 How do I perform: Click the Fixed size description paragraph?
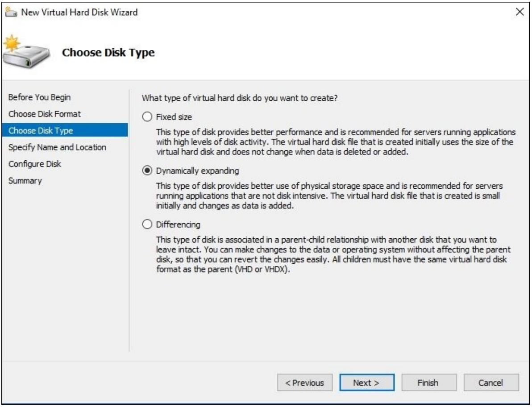[336, 142]
